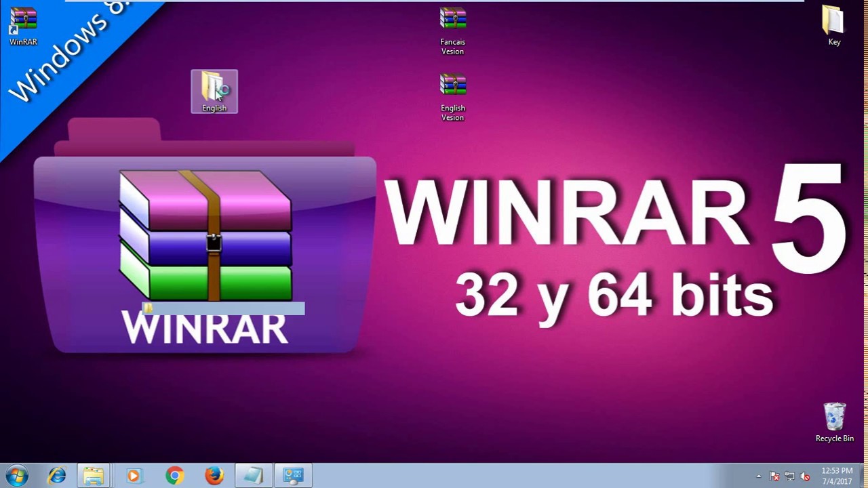Screen dimensions: 868x488
Task: Open the English Vesion installer icon
Action: 452,97
